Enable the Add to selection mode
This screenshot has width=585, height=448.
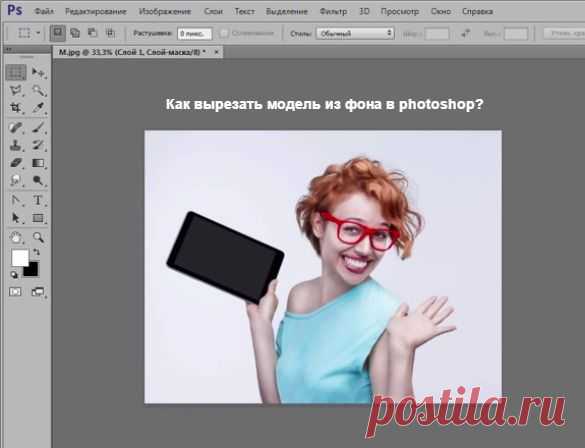[75, 33]
